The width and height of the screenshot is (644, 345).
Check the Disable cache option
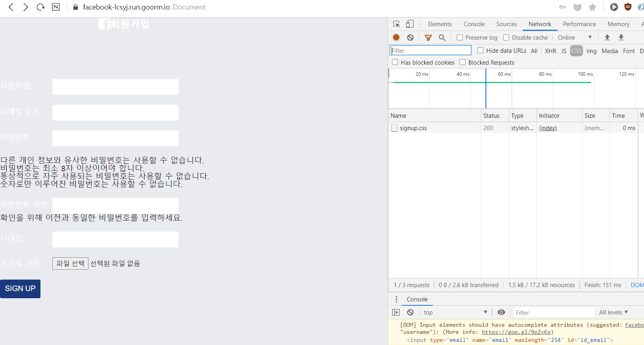pyautogui.click(x=506, y=38)
